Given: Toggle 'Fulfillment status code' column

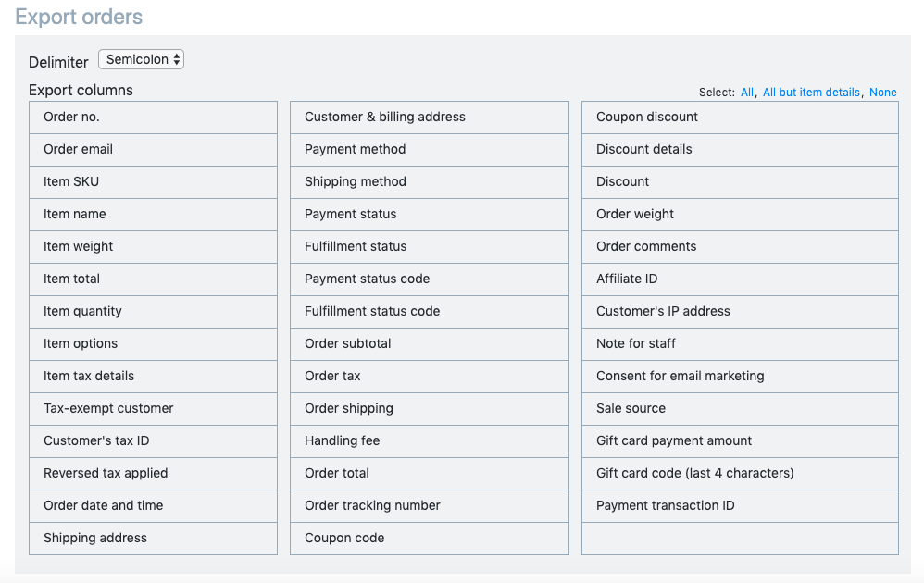Looking at the screenshot, I should [x=430, y=312].
